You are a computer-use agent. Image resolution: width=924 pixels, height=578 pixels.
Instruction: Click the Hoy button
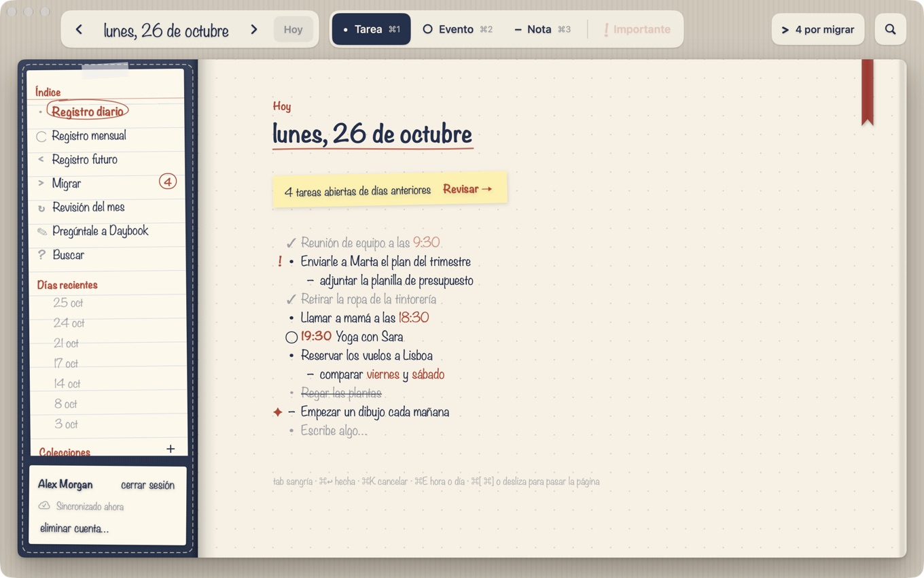[294, 29]
